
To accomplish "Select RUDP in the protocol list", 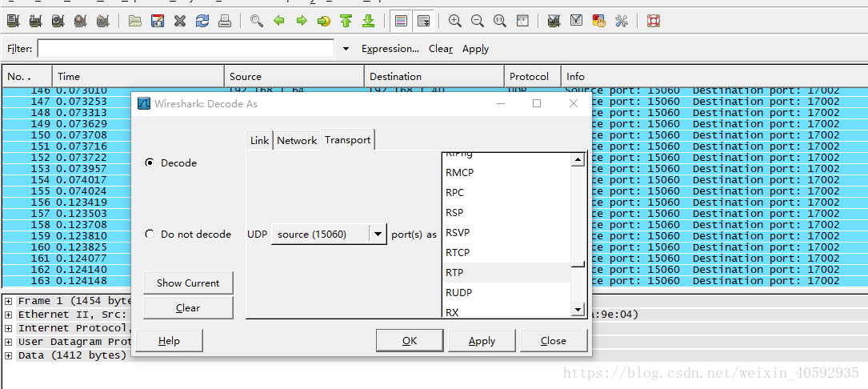I will (506, 293).
